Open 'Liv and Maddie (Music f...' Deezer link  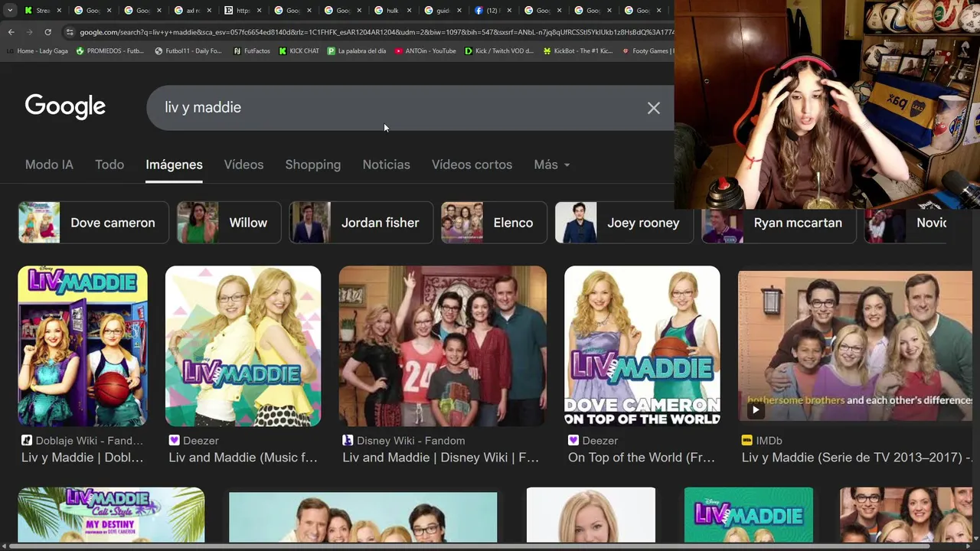(243, 458)
